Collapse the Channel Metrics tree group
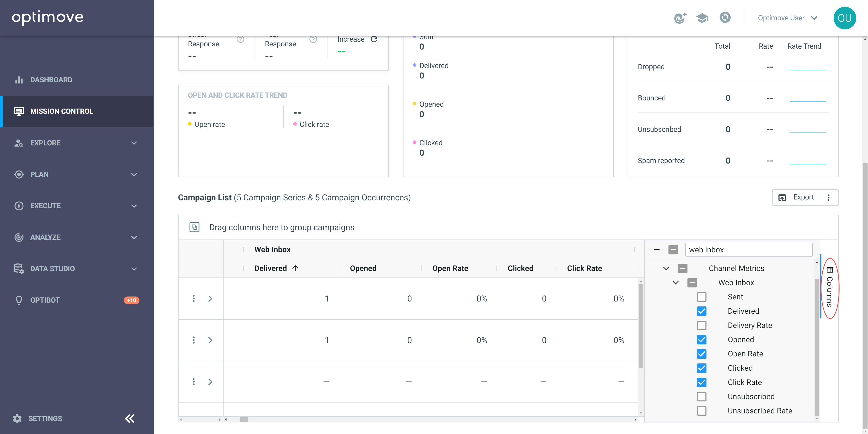The image size is (868, 434). [x=666, y=268]
